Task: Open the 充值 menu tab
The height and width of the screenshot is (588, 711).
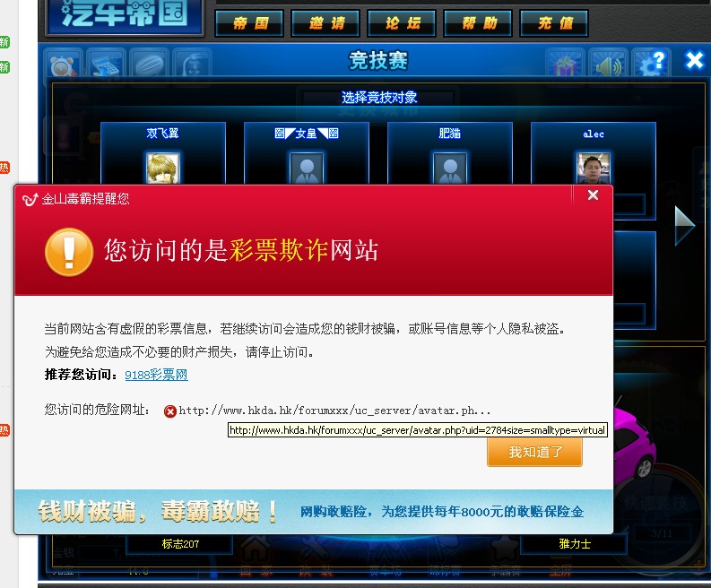Action: [x=554, y=23]
